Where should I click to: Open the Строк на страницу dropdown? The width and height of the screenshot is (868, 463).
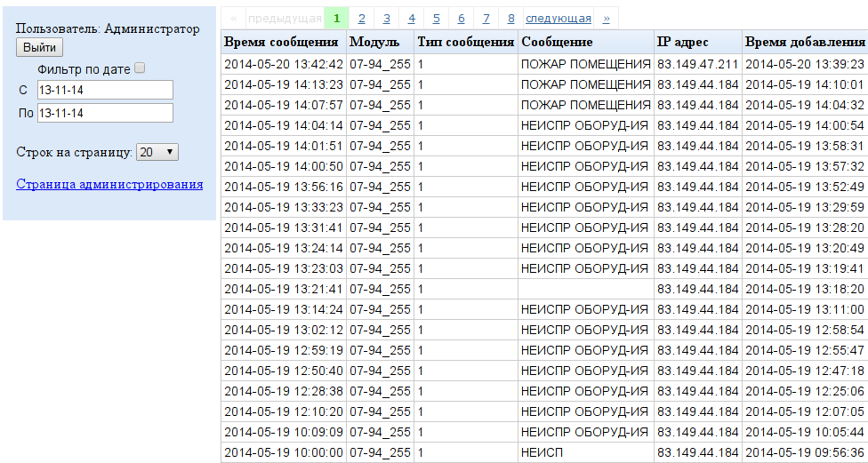[x=157, y=152]
